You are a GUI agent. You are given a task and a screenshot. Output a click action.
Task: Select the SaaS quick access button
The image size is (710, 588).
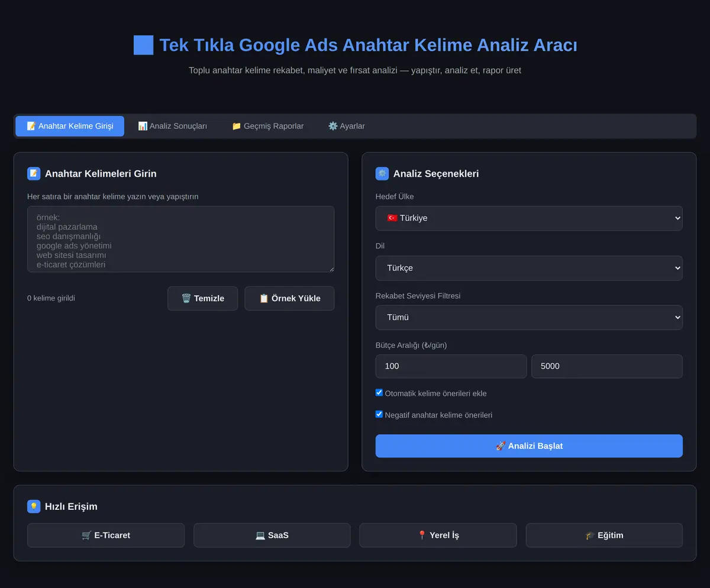[x=272, y=535]
